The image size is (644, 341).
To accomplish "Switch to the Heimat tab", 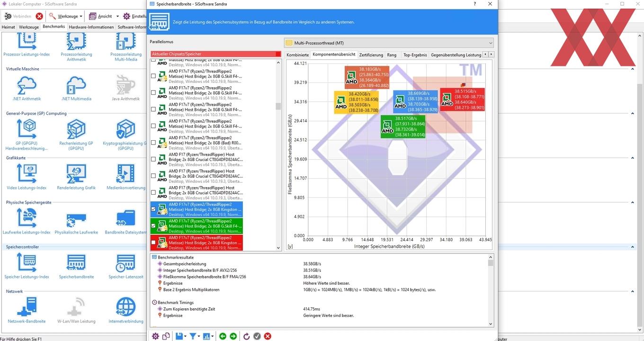I will (x=8, y=27).
